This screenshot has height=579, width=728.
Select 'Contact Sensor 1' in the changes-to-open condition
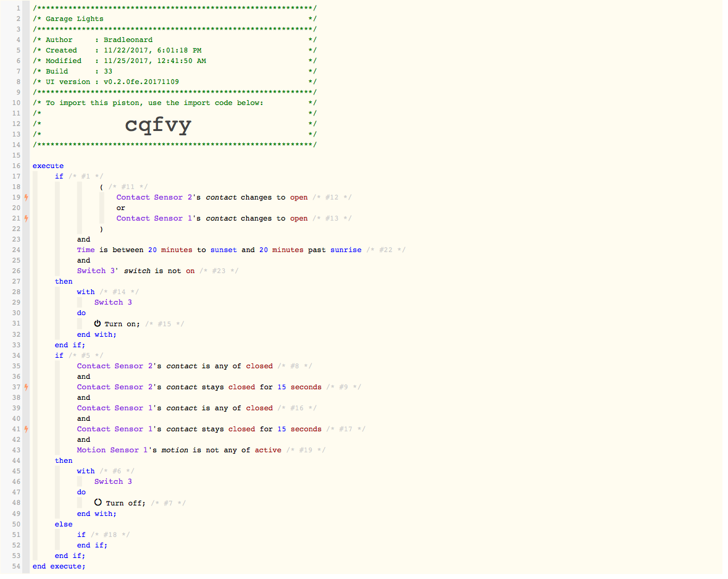(154, 218)
